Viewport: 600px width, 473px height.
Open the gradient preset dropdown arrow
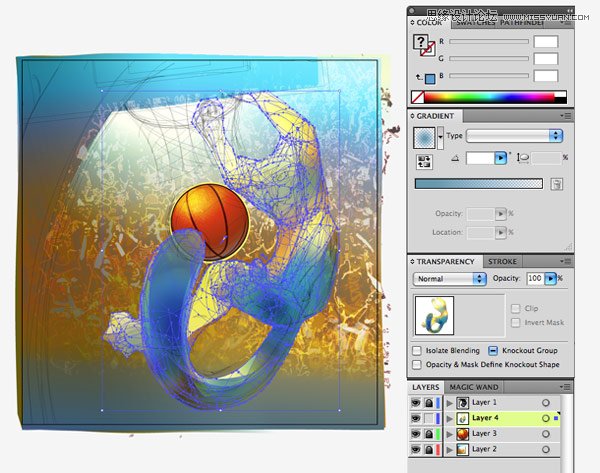pos(440,138)
